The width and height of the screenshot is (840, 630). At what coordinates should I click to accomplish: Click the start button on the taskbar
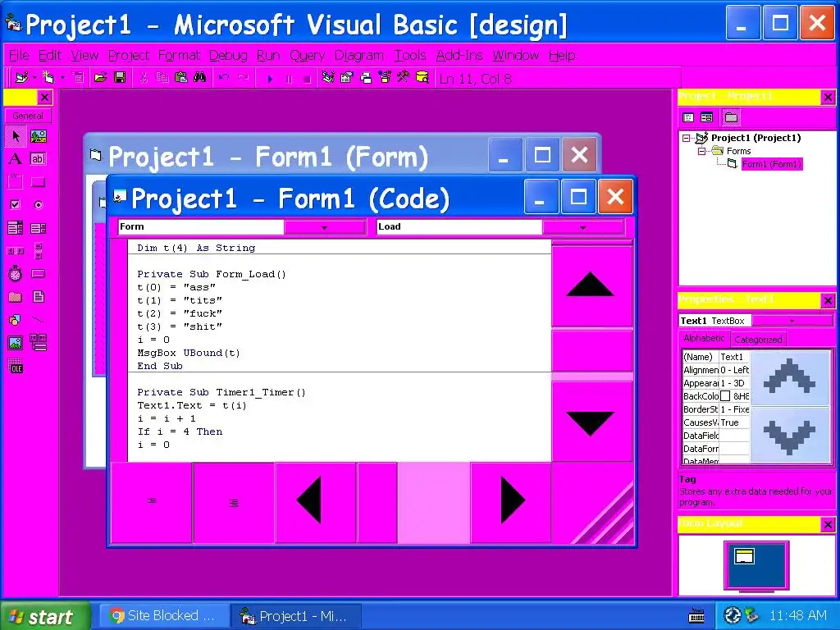(45, 616)
